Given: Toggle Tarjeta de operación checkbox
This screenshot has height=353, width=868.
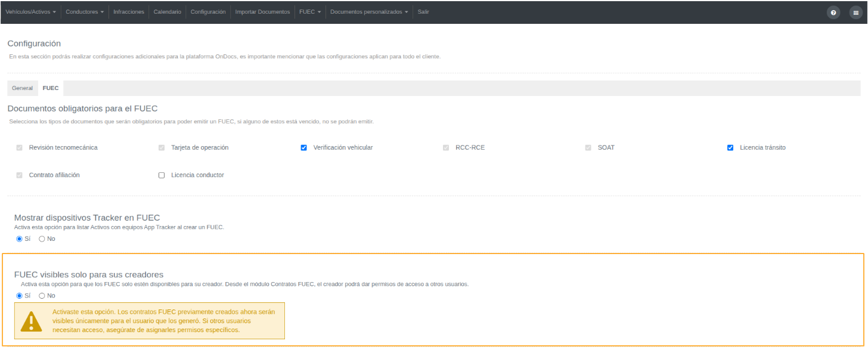Looking at the screenshot, I should click(x=162, y=148).
